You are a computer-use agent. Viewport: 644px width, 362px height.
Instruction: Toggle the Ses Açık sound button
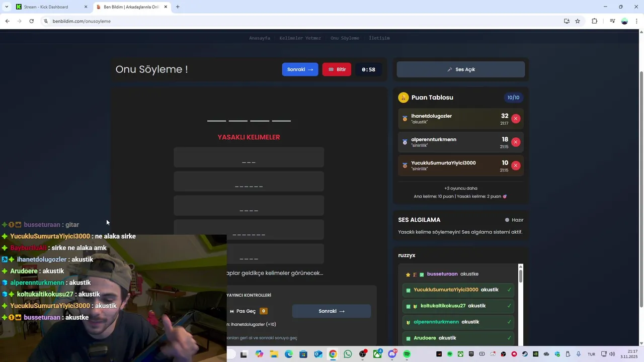coord(460,69)
